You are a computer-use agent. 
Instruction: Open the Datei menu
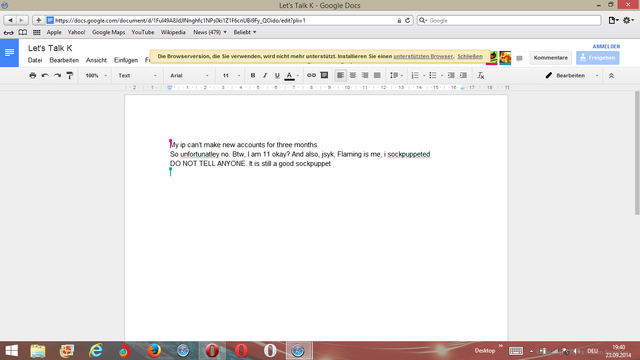click(x=35, y=60)
